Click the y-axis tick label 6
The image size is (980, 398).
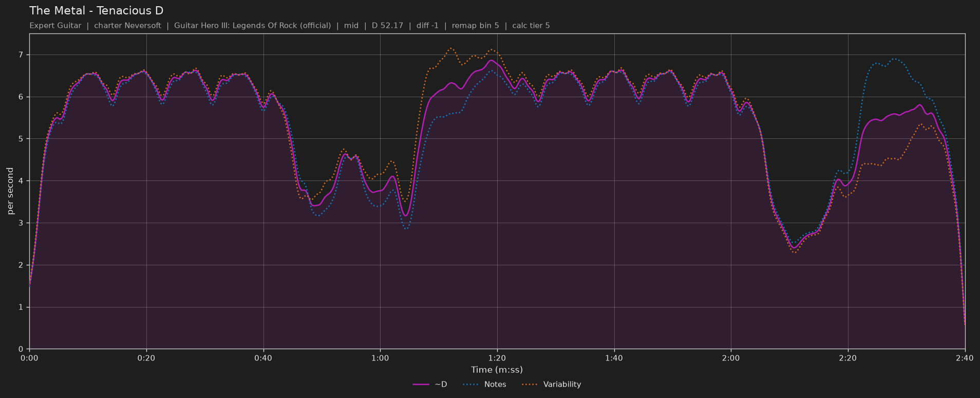pos(21,97)
